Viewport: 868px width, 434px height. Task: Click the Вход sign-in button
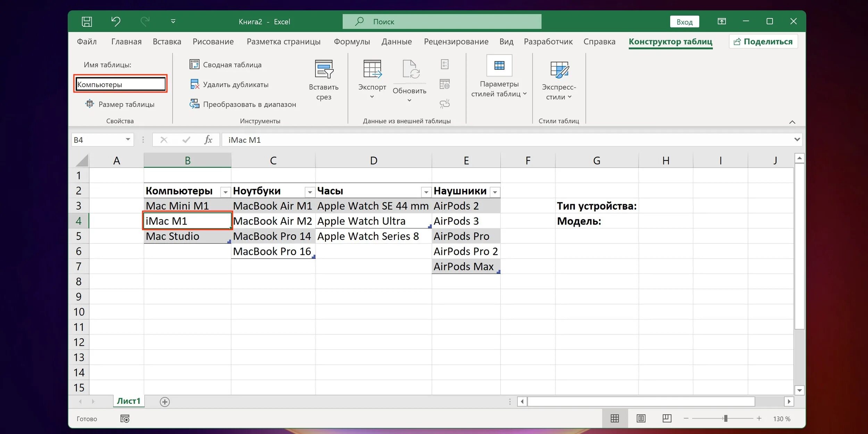tap(684, 22)
